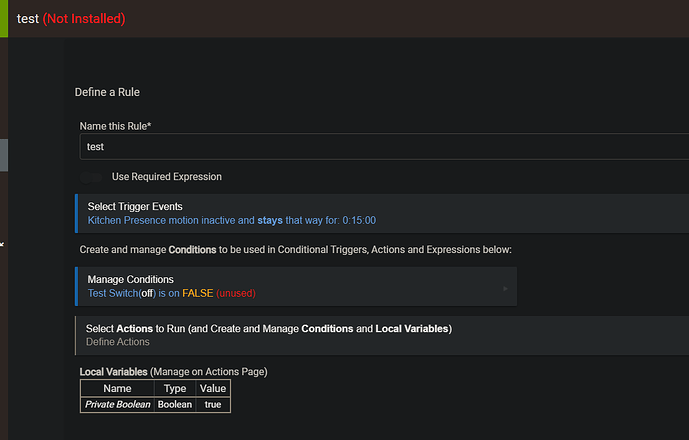The width and height of the screenshot is (689, 440).
Task: Click the test app title in header
Action: (x=28, y=19)
